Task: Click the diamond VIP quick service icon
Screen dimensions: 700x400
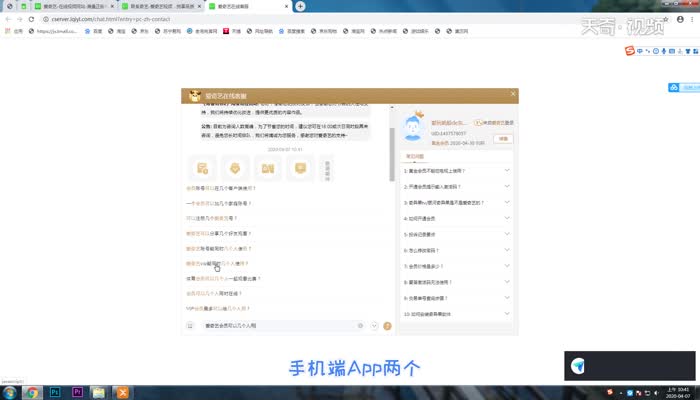Action: (x=235, y=168)
